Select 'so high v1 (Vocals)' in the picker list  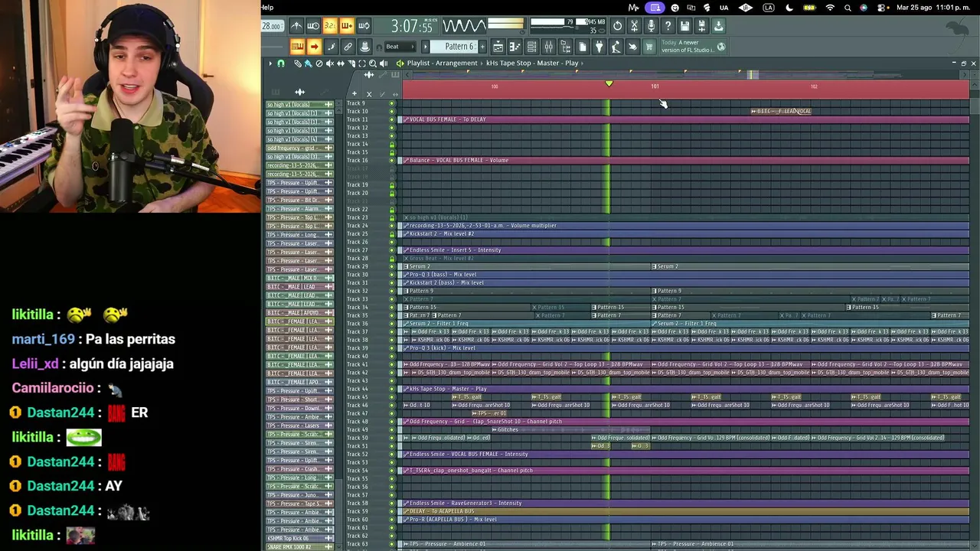299,104
